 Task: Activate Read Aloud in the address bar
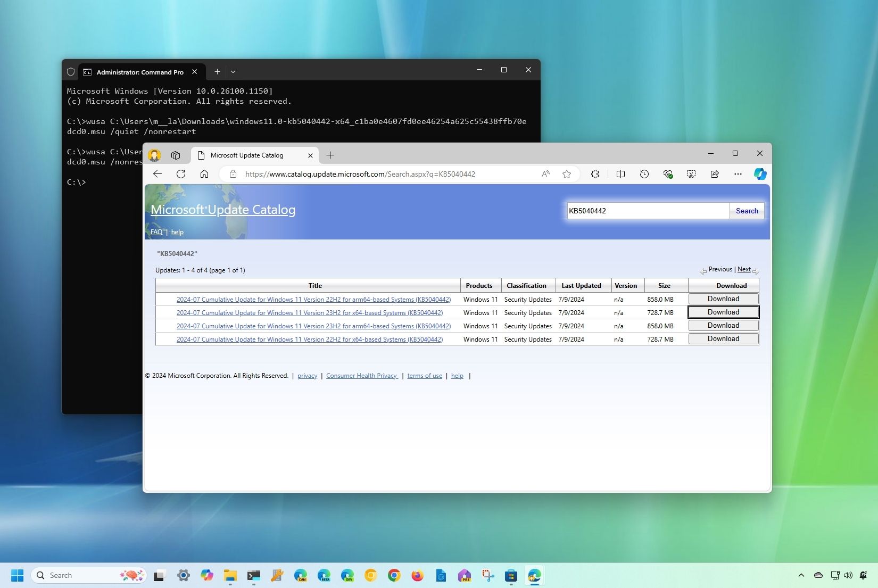tap(545, 174)
